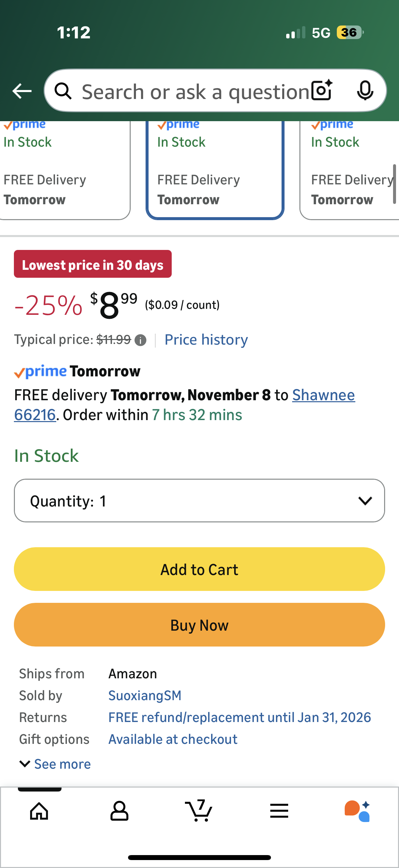This screenshot has width=399, height=868.
Task: Tap the microphone voice search icon
Action: [365, 91]
